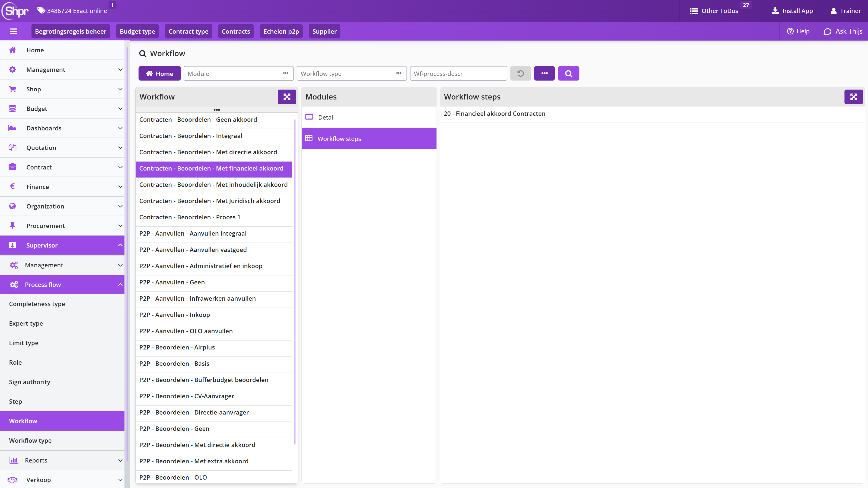Click the Workflow list column options dots

tap(217, 110)
